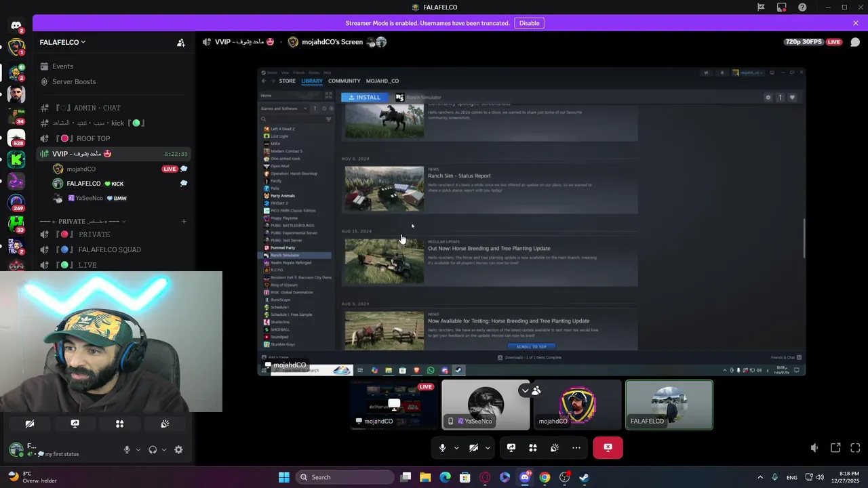Open Activities launcher in call controls
The height and width of the screenshot is (488, 868).
click(533, 447)
